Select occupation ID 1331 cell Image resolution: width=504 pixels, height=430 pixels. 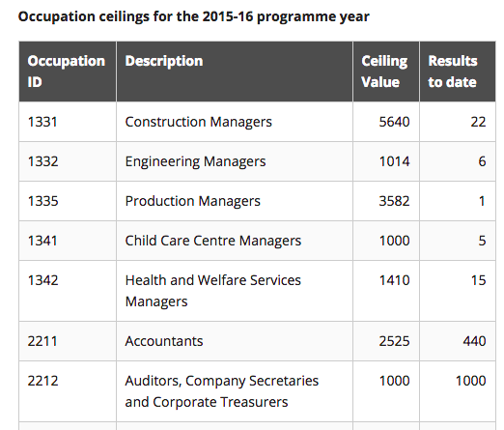[x=68, y=122]
